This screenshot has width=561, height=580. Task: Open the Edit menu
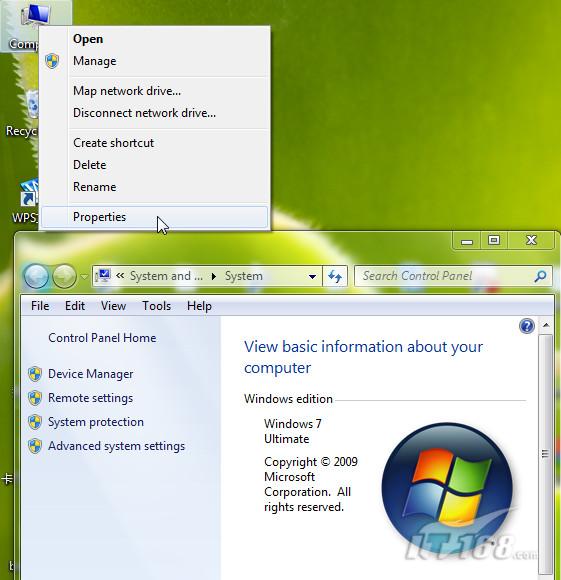pyautogui.click(x=75, y=306)
